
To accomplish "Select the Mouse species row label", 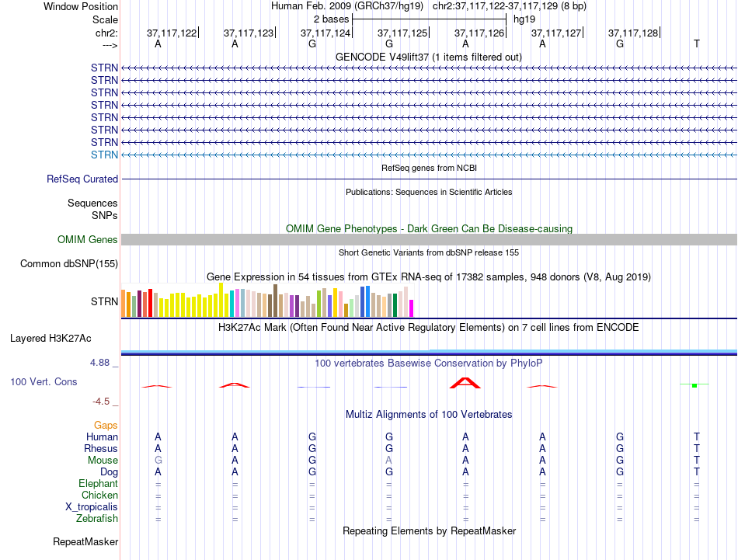I will pyautogui.click(x=103, y=461).
